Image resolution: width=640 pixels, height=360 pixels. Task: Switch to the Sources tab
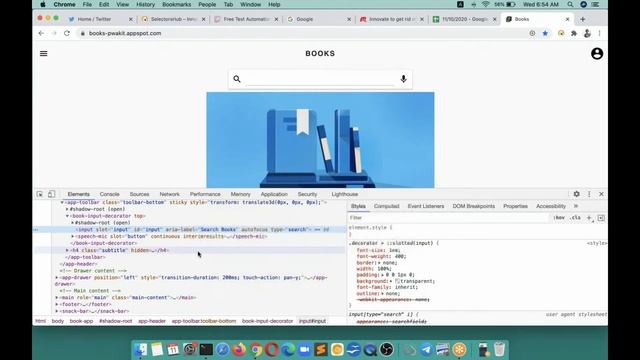(x=139, y=194)
